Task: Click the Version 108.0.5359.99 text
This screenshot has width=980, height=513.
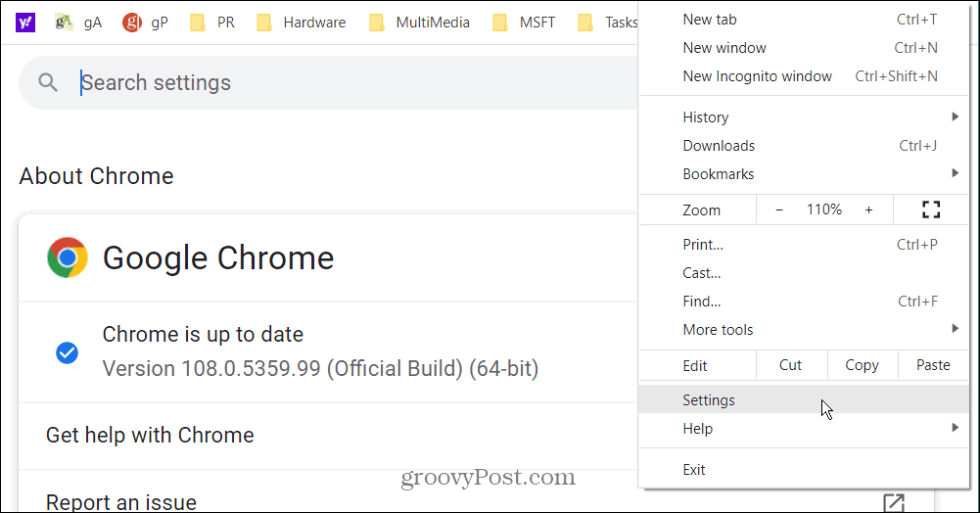Action: [320, 369]
